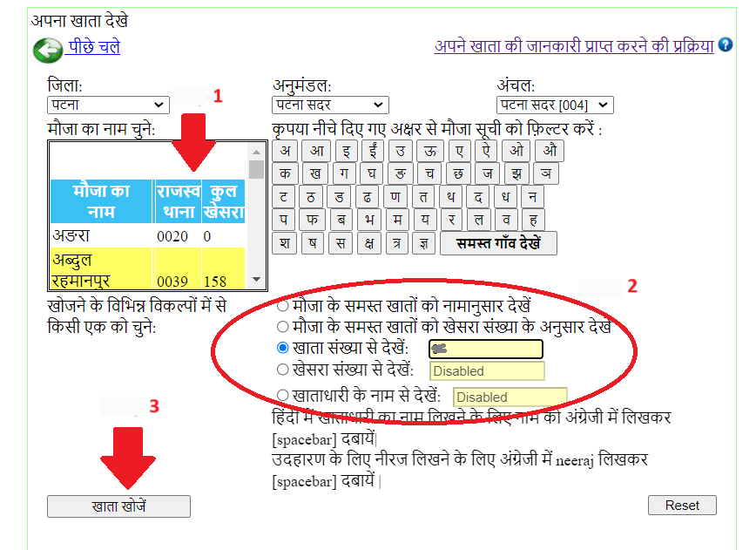Image resolution: width=756 pixels, height=550 pixels.
Task: Select खेसरा संख्या से देखें radio button
Action: pyautogui.click(x=283, y=370)
